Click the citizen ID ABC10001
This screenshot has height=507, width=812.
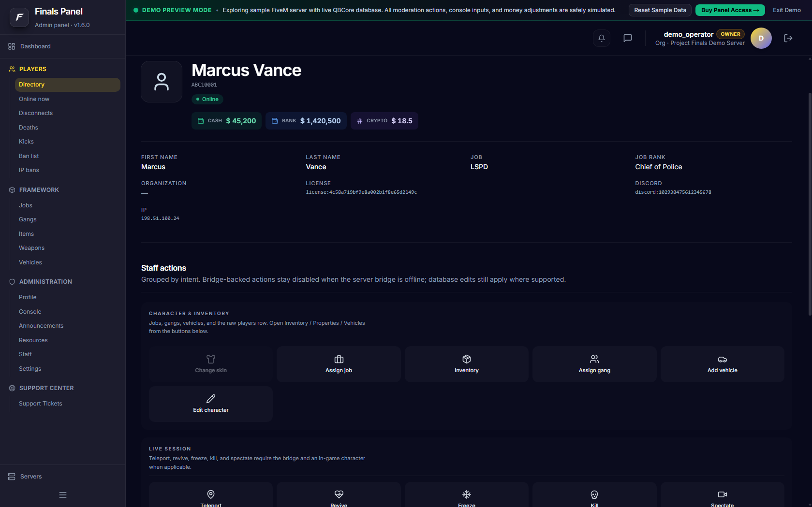coord(204,85)
